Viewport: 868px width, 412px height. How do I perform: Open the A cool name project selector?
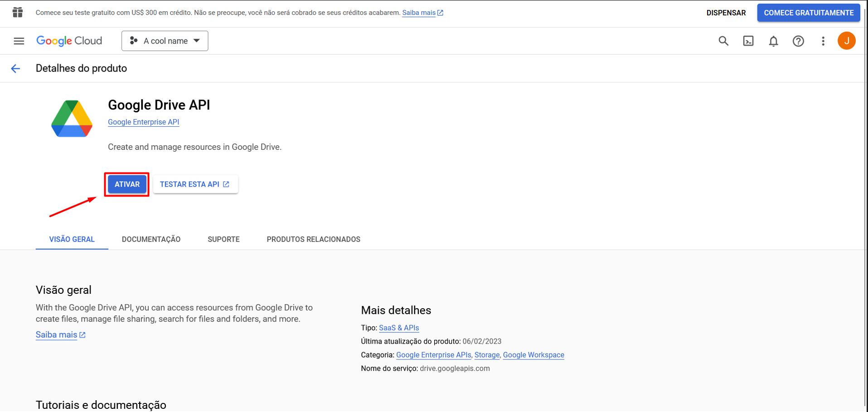165,41
